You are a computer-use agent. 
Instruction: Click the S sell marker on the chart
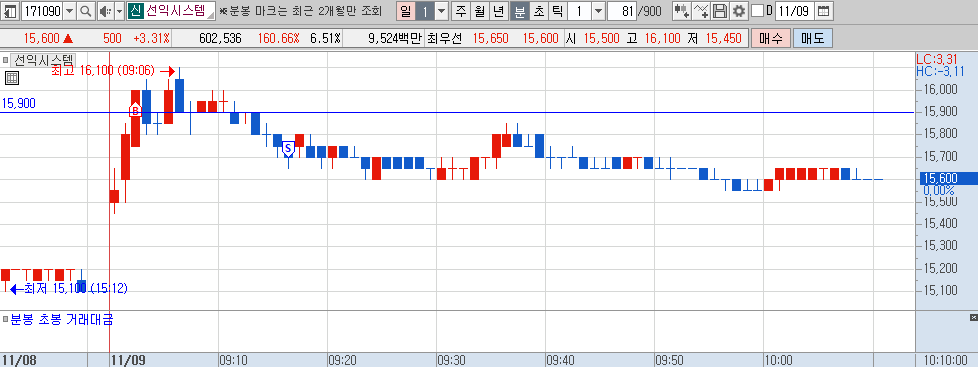tap(288, 149)
